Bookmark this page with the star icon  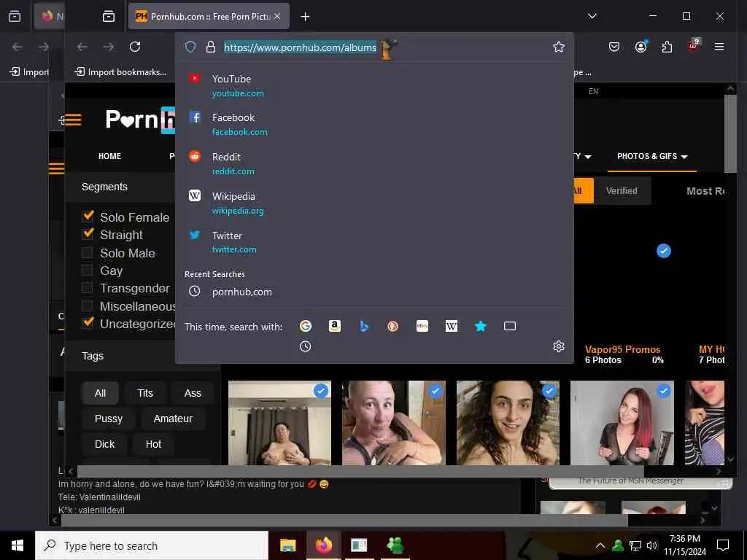point(558,47)
